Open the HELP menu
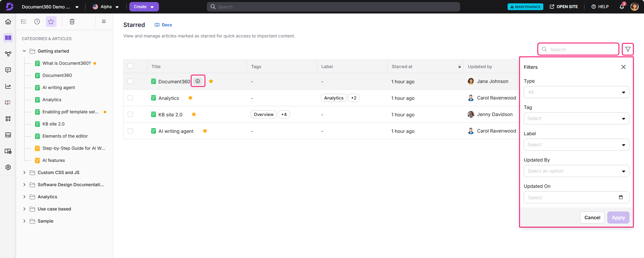The image size is (644, 258). pos(600,7)
